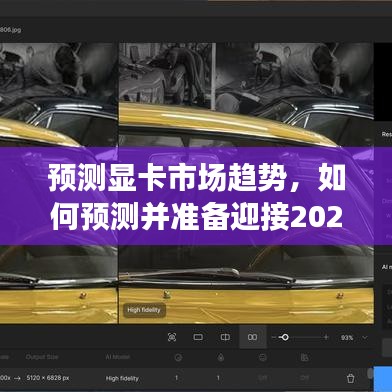
Task: Click the blur removal droplet column icon
Action: coord(221,358)
